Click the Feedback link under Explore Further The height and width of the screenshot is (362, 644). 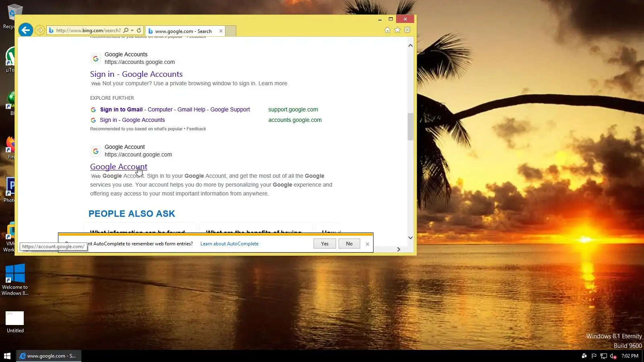pyautogui.click(x=196, y=129)
